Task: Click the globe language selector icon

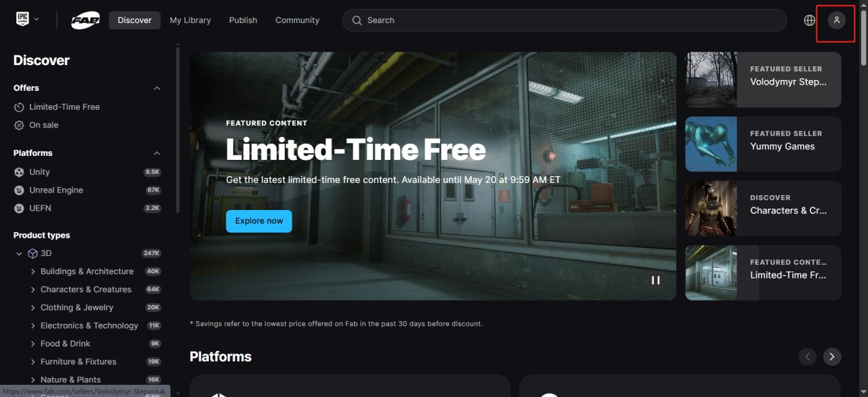Action: (x=809, y=20)
